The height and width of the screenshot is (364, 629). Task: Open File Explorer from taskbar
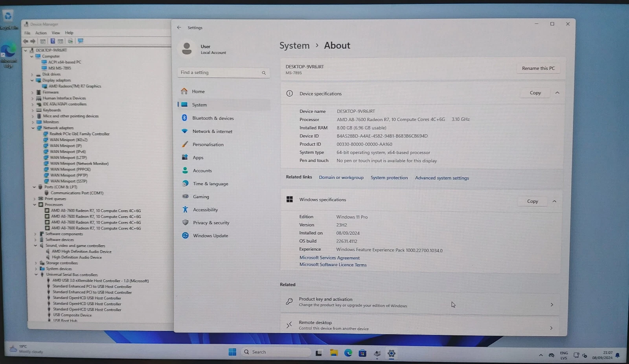[334, 353]
